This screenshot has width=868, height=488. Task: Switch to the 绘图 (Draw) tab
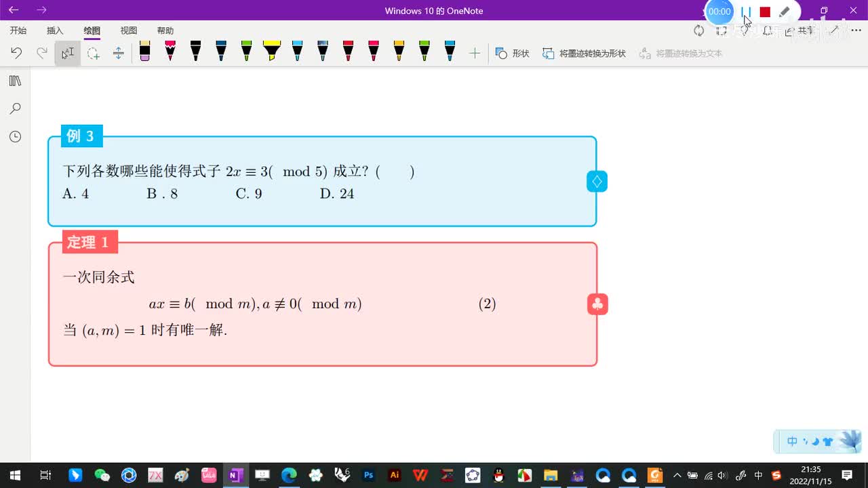[x=92, y=30]
